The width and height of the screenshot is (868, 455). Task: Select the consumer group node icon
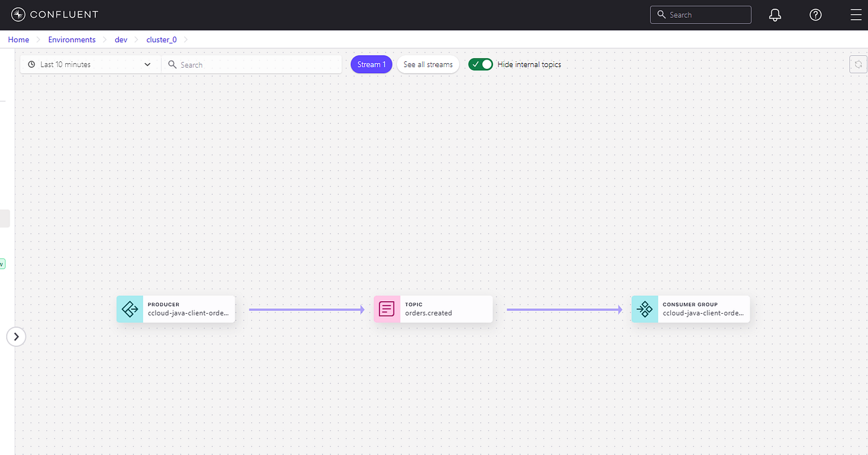point(645,309)
